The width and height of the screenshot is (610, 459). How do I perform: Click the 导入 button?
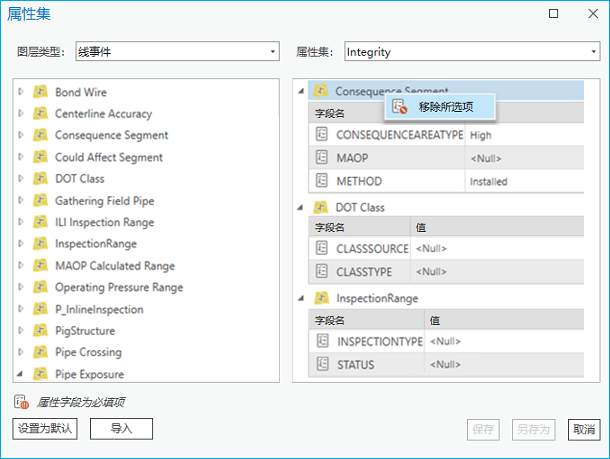pos(121,429)
